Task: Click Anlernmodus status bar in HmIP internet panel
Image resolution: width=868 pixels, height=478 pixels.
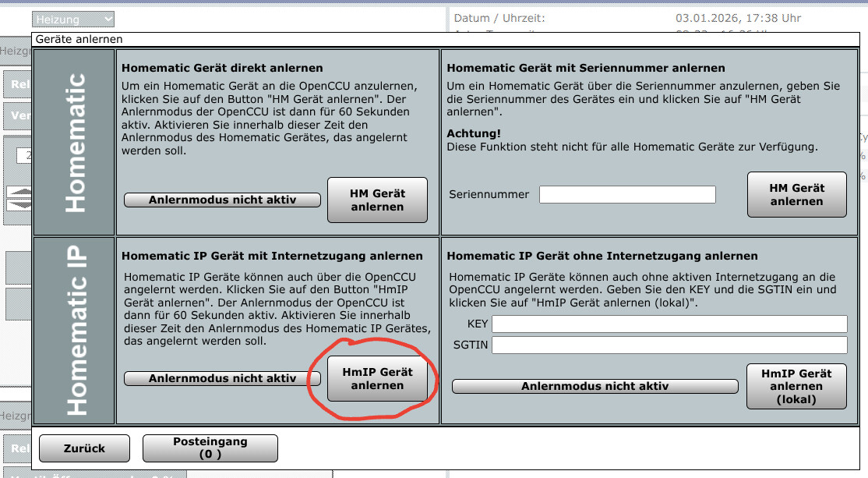Action: click(222, 379)
